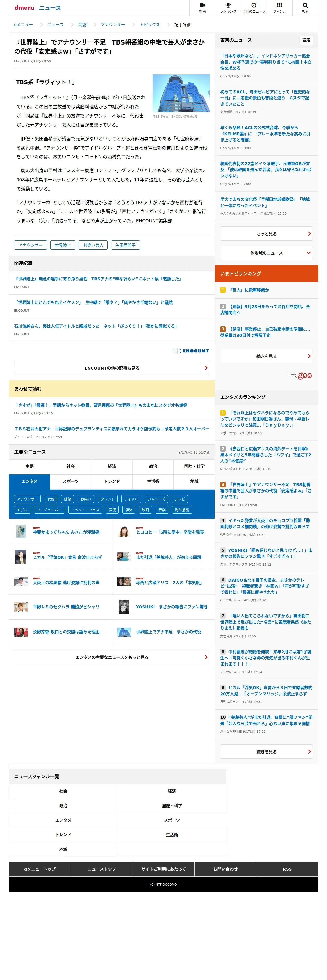
Task: Click the ジャニーズ subcategory chip
Action: pyautogui.click(x=156, y=499)
